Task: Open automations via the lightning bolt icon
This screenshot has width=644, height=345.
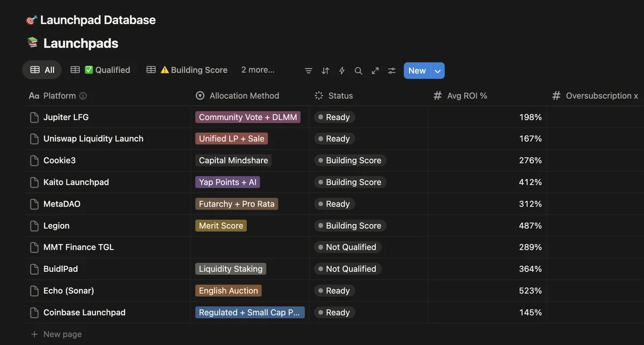Action: 342,71
